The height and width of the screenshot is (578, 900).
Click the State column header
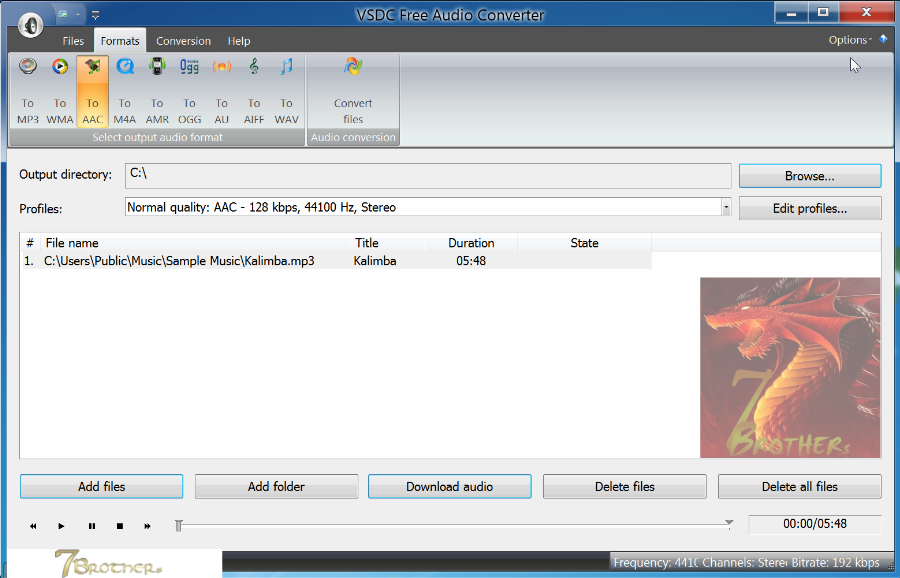point(584,243)
